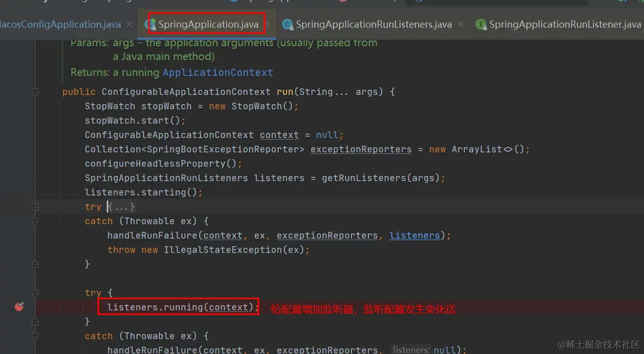Expand the folded try block marker
The height and width of the screenshot is (354, 644).
pos(35,207)
